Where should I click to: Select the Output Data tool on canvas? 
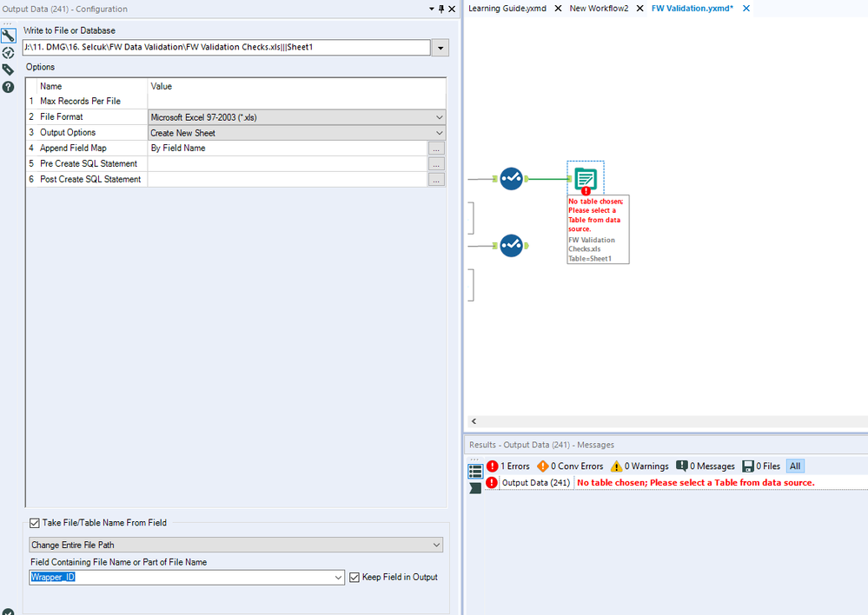pos(585,178)
